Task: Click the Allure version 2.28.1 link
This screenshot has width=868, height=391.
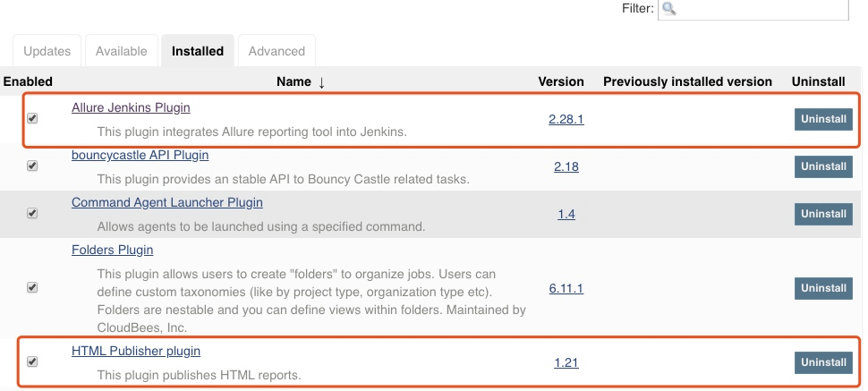Action: point(566,118)
